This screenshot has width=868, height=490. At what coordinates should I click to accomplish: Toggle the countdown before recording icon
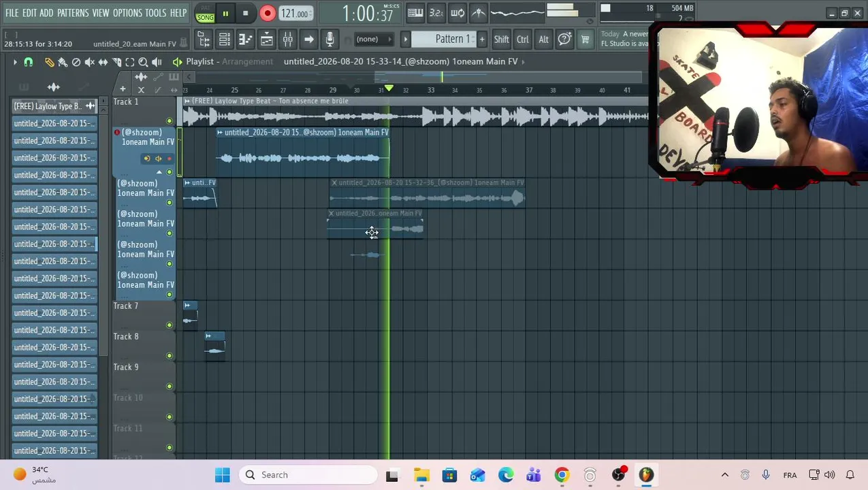click(436, 13)
